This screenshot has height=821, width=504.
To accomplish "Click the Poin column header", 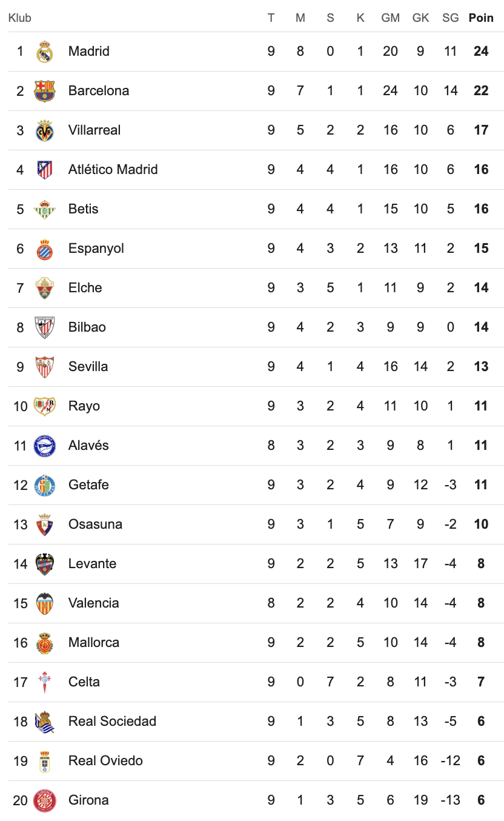I will click(481, 18).
